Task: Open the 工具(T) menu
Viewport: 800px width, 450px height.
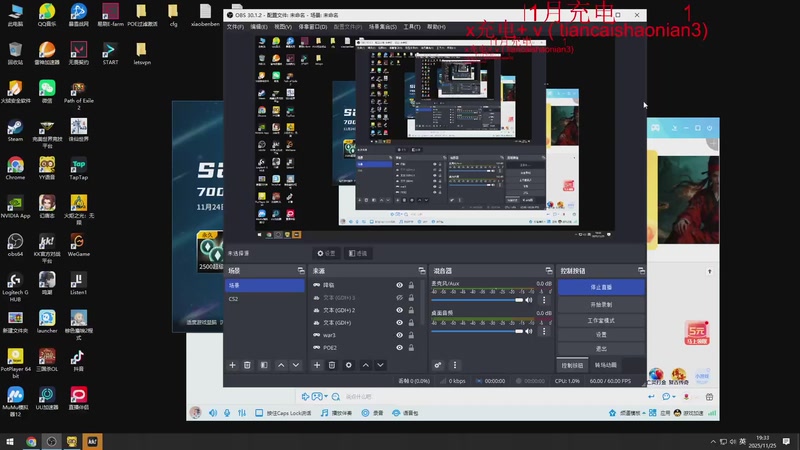Action: point(412,27)
